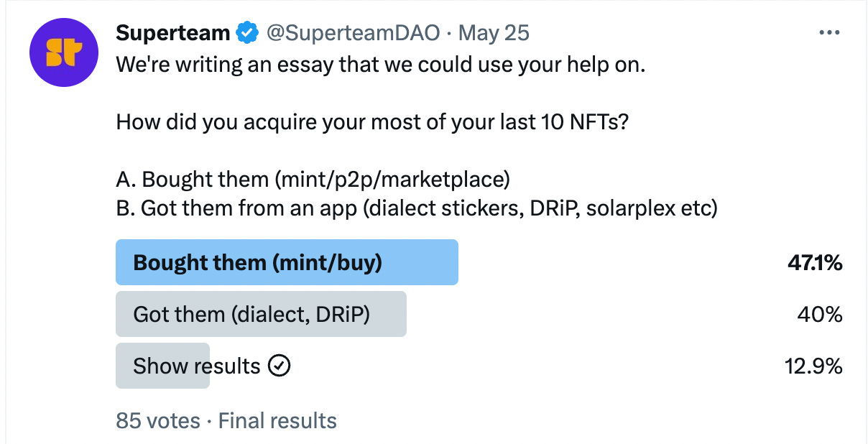Click the 'st' logo inside the avatar circle

63,52
